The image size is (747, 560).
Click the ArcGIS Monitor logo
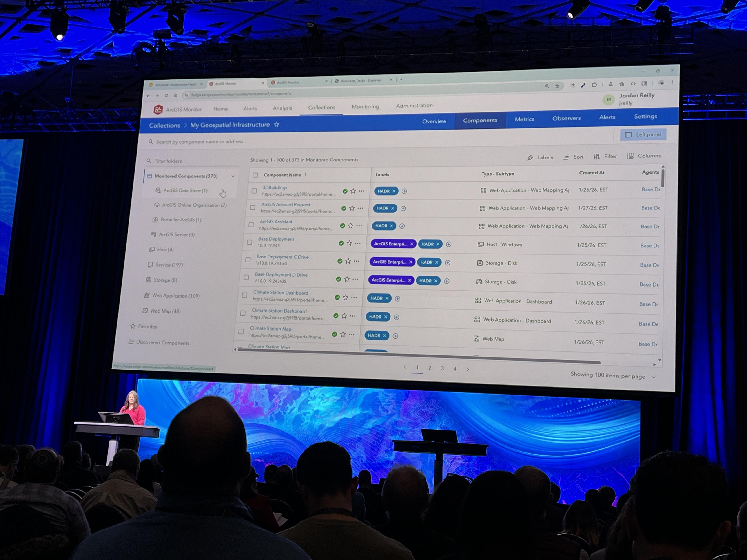[x=158, y=109]
